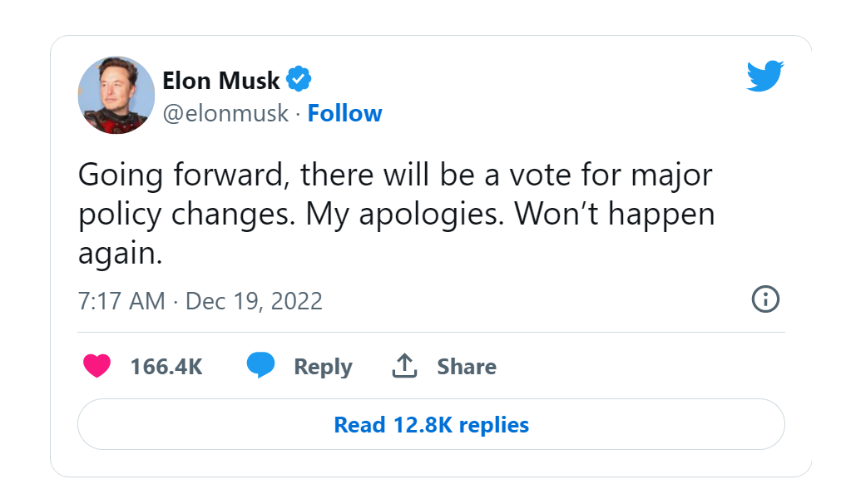841x504 pixels.
Task: Click the Twitter bird logo
Action: (x=765, y=77)
